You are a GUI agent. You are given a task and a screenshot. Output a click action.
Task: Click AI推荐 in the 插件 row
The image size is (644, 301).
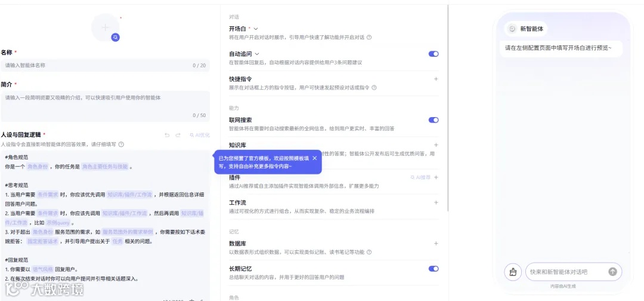pos(420,177)
